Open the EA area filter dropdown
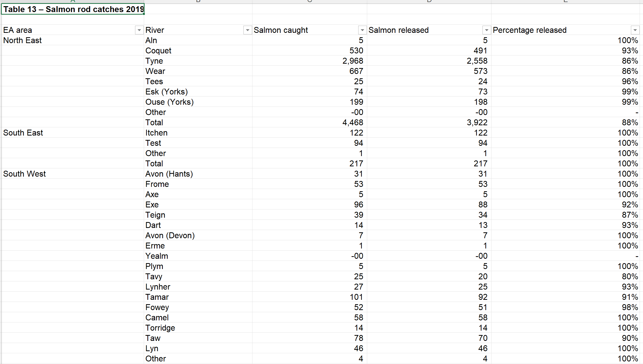The width and height of the screenshot is (643, 364). click(139, 30)
